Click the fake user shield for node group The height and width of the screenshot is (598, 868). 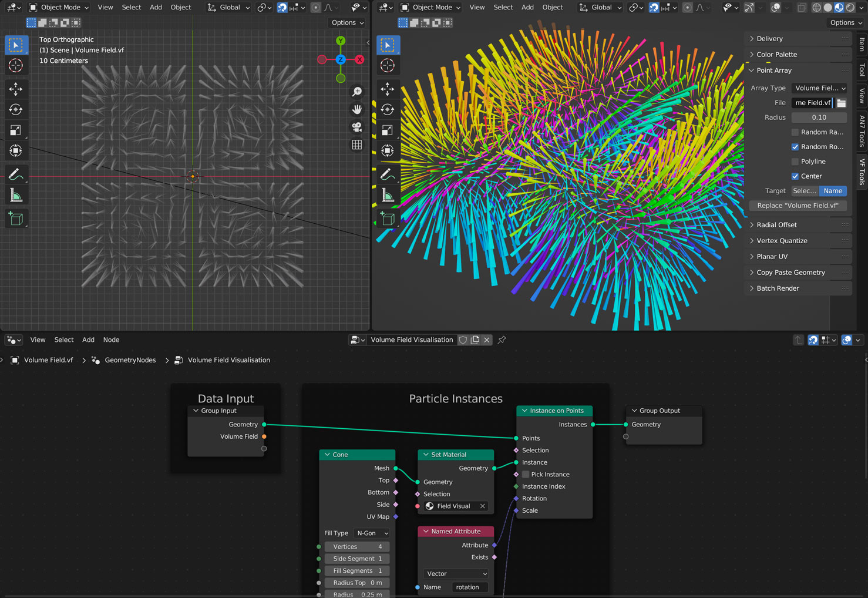(463, 340)
